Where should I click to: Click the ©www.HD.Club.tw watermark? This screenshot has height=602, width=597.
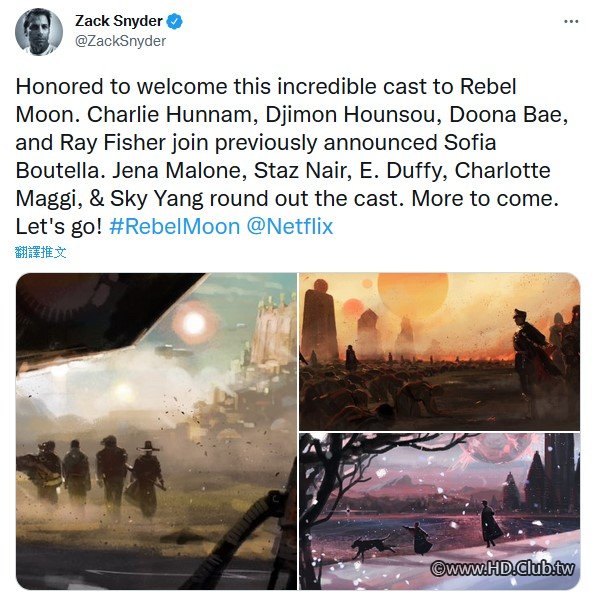pos(503,568)
